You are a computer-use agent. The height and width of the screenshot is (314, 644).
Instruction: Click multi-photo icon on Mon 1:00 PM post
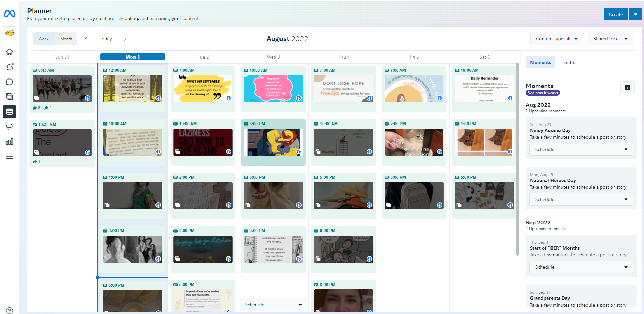pyautogui.click(x=107, y=205)
